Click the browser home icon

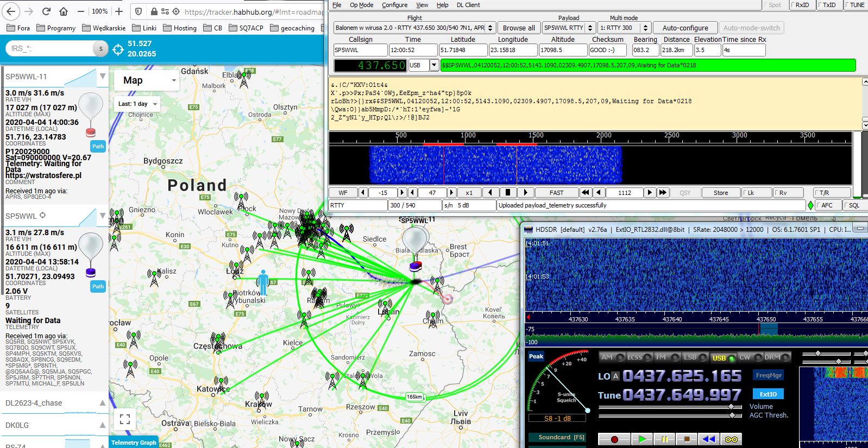click(x=64, y=11)
